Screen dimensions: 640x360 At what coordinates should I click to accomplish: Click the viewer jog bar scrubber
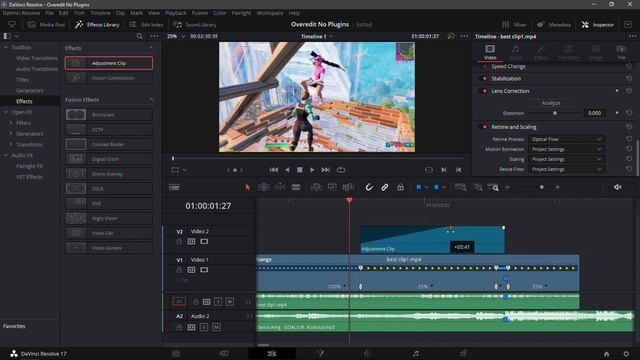coord(173,158)
